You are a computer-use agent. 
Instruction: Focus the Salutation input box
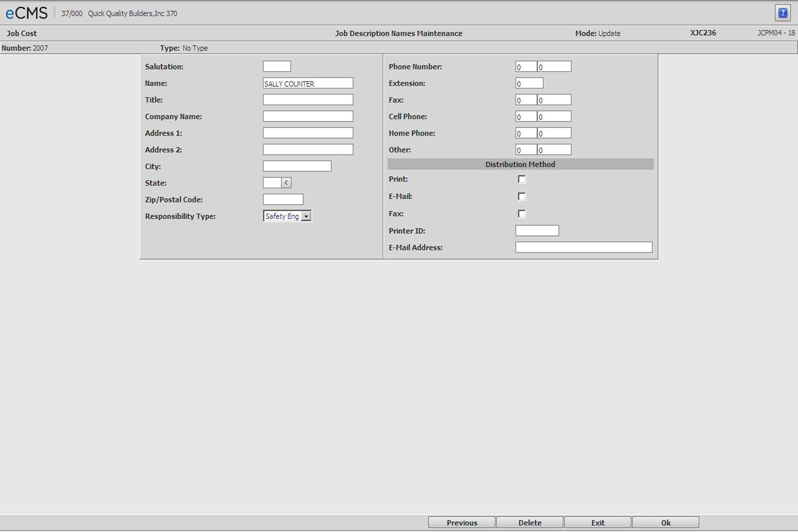[x=277, y=66]
